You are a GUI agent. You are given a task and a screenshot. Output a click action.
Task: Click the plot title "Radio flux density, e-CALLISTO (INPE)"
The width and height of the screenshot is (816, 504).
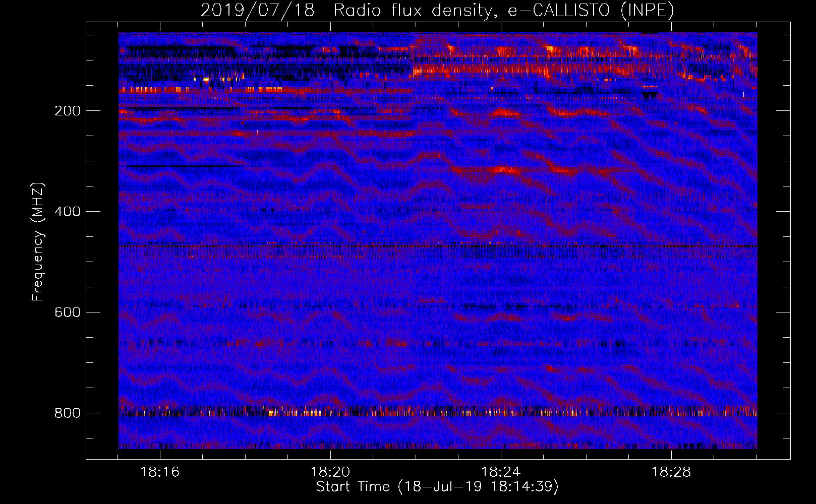[x=504, y=11]
